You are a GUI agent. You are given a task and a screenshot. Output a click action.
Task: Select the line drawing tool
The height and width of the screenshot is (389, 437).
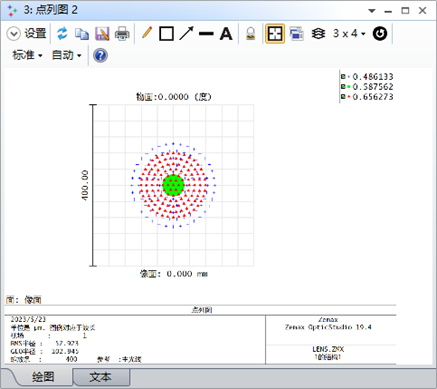tap(206, 34)
